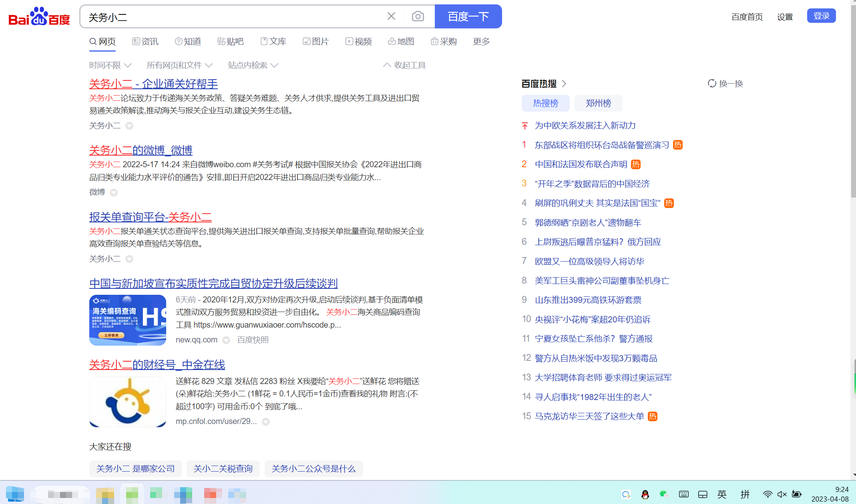Switch to the 图片 tab
The width and height of the screenshot is (856, 504).
[x=315, y=42]
